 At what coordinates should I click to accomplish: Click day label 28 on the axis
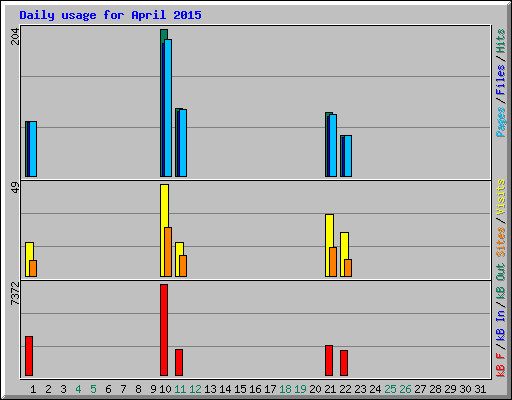click(435, 389)
